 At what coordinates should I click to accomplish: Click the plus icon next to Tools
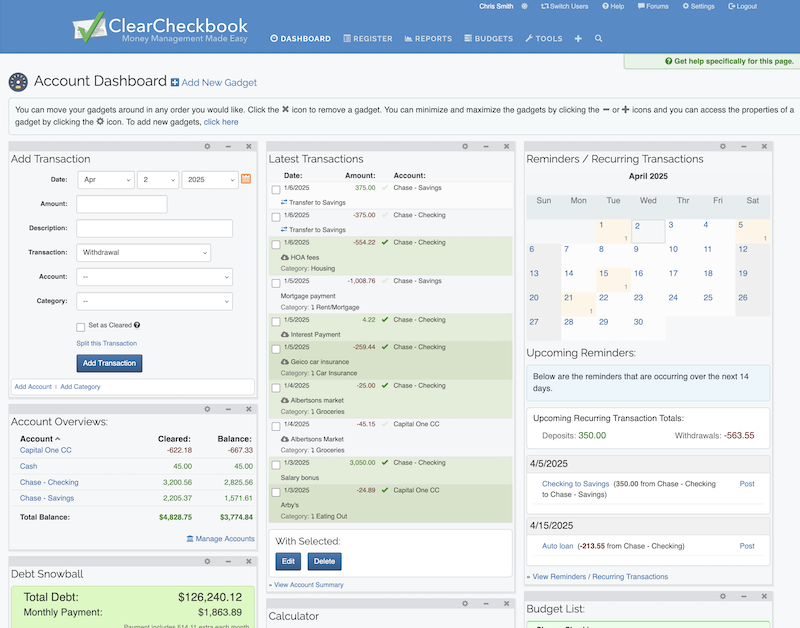click(577, 39)
